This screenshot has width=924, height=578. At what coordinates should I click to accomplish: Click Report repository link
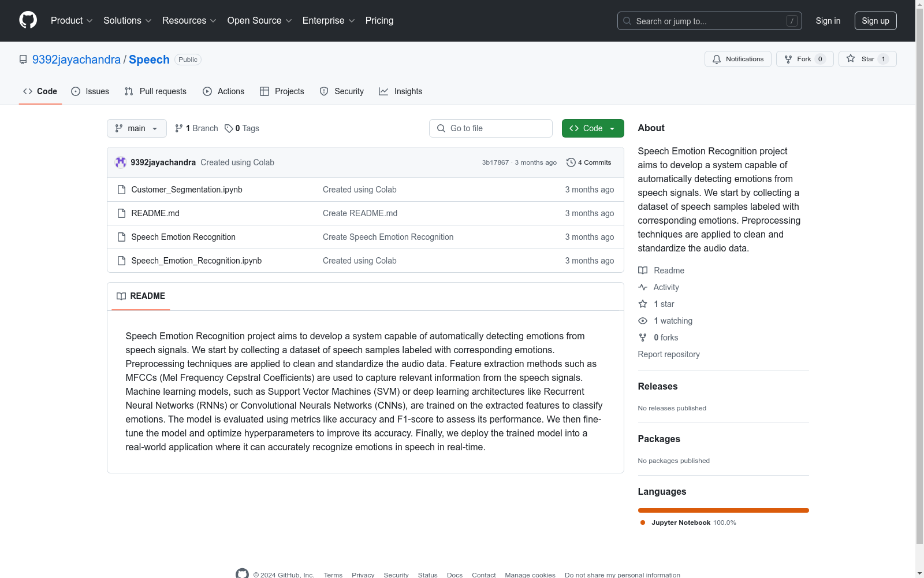669,354
